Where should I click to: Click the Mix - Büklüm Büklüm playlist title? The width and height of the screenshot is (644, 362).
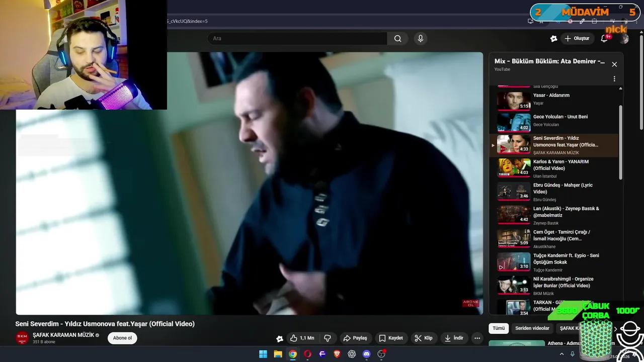[549, 61]
